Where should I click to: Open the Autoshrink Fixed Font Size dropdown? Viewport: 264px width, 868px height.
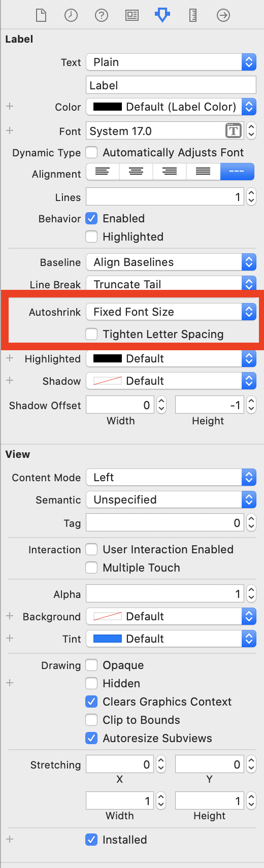coord(171,312)
